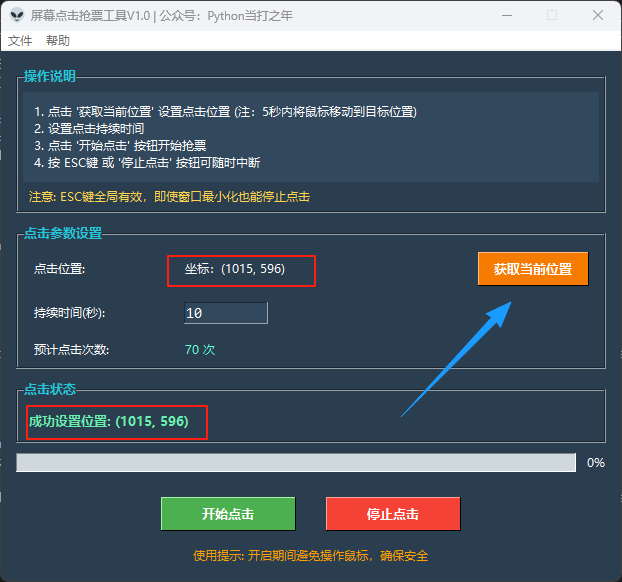Click the red 停止点击 button
Viewport: 622px width, 582px height.
(393, 513)
